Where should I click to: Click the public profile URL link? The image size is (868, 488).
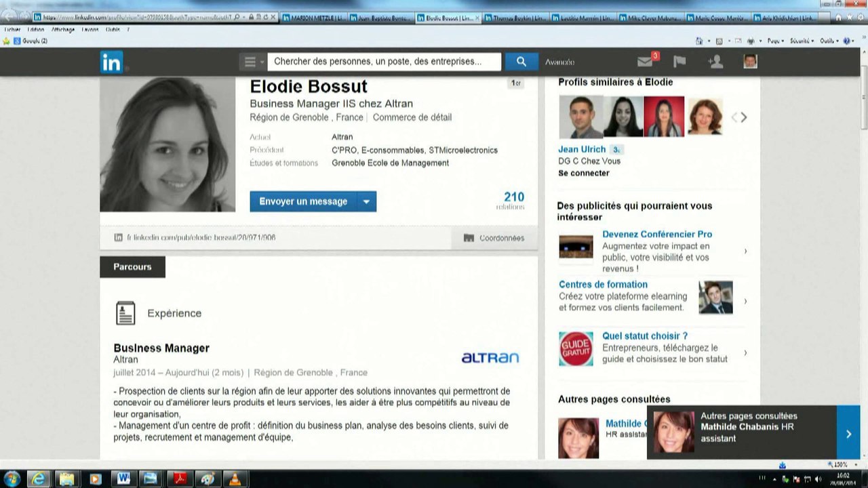201,238
